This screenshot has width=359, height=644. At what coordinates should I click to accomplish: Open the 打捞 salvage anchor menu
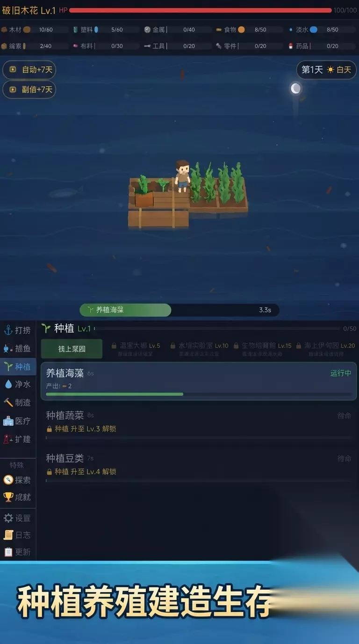coord(18,330)
